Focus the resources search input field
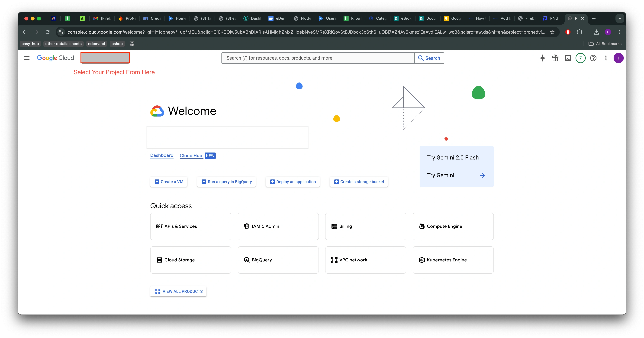The image size is (644, 338). (x=318, y=58)
